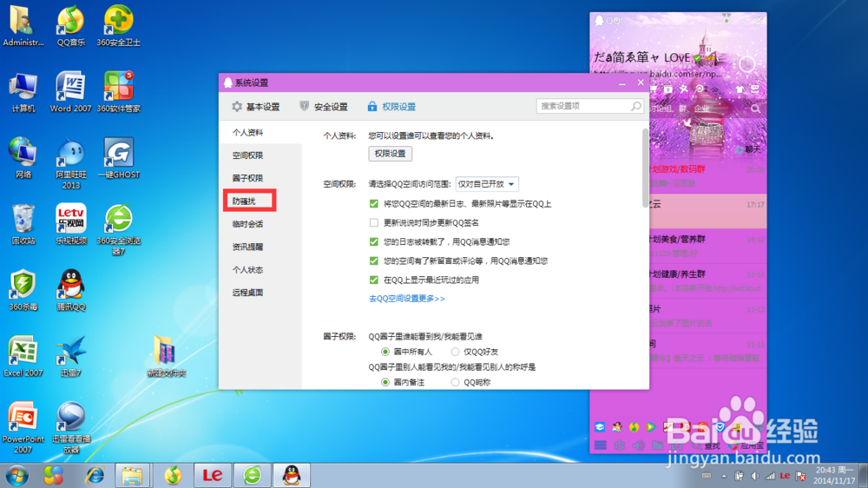The height and width of the screenshot is (488, 868).
Task: Select the 腾讯QQ desktop penguin icon
Action: tap(71, 290)
